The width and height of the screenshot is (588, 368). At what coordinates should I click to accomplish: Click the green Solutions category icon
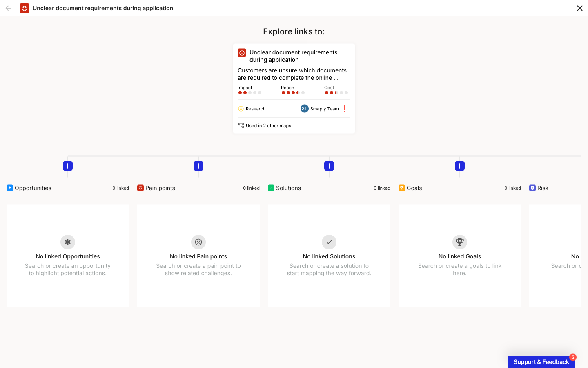271,188
